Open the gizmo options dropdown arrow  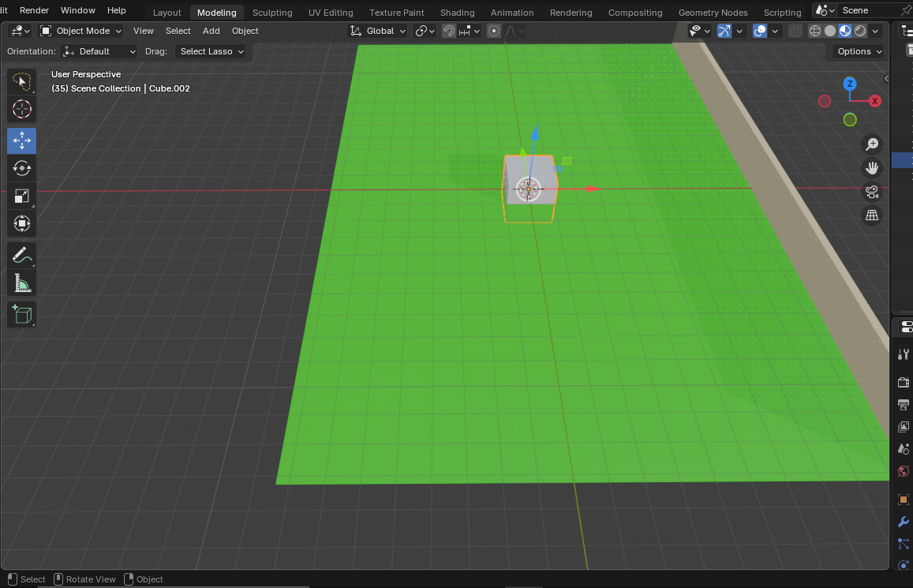[739, 31]
